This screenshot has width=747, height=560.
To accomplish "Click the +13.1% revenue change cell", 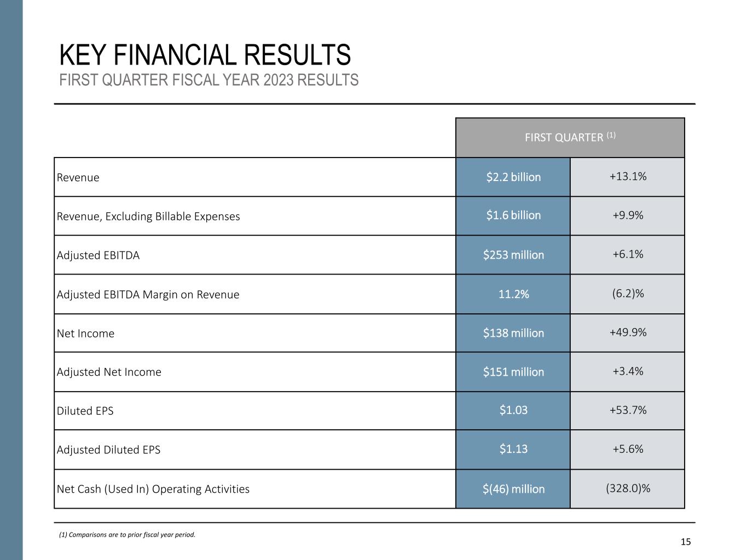I will (x=627, y=177).
